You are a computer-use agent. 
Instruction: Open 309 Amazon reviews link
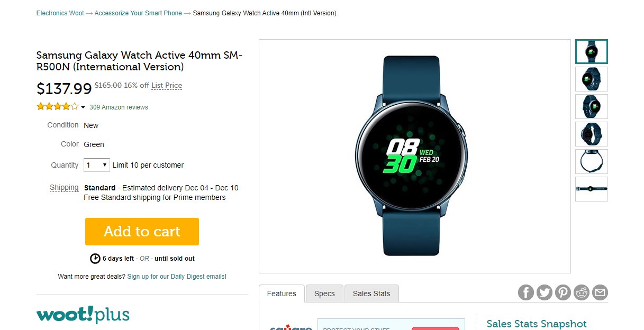click(119, 107)
